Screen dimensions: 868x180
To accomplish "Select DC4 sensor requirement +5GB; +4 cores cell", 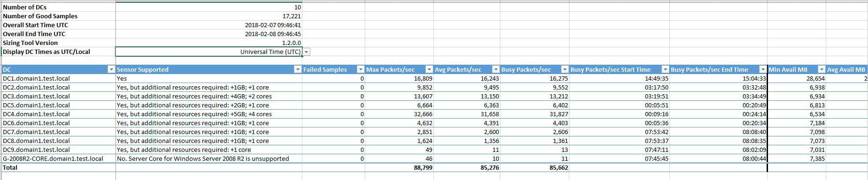I will click(209, 114).
